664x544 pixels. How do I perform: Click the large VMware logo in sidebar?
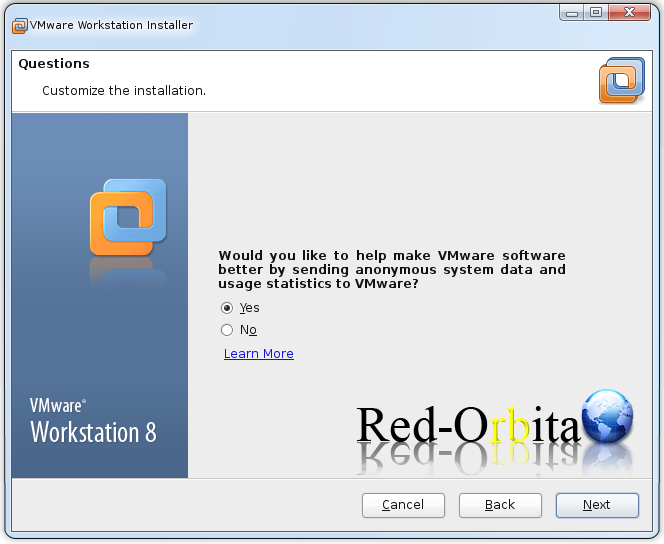tap(128, 217)
